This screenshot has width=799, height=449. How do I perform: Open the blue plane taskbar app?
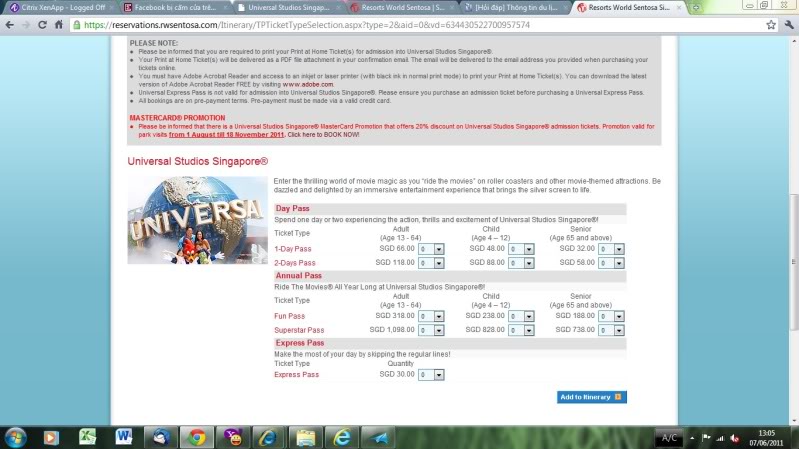[378, 437]
